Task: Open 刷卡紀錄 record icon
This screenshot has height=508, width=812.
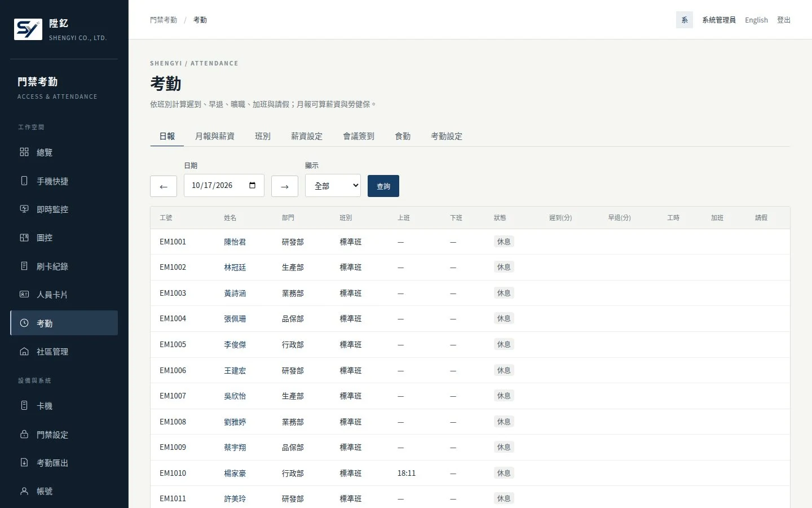Action: pos(24,266)
